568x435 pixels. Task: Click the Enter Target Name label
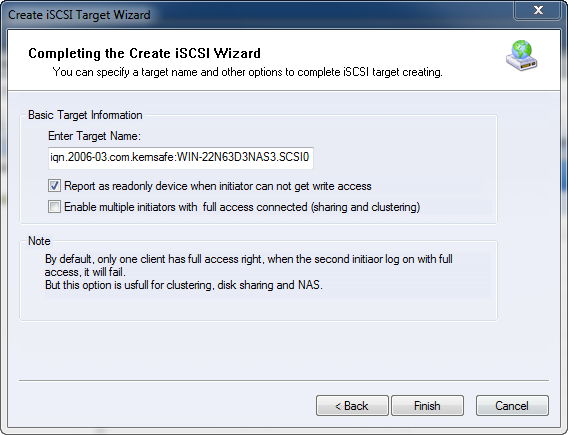[94, 136]
